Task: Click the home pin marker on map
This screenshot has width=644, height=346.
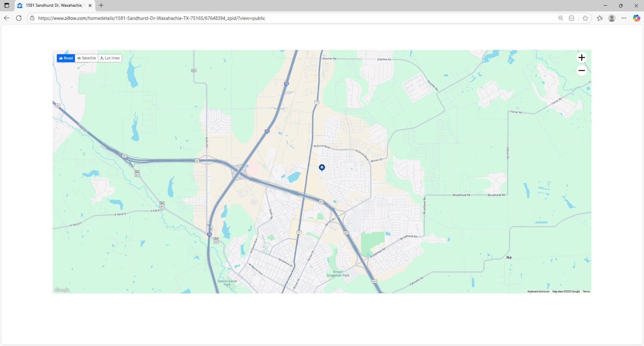Action: point(322,167)
